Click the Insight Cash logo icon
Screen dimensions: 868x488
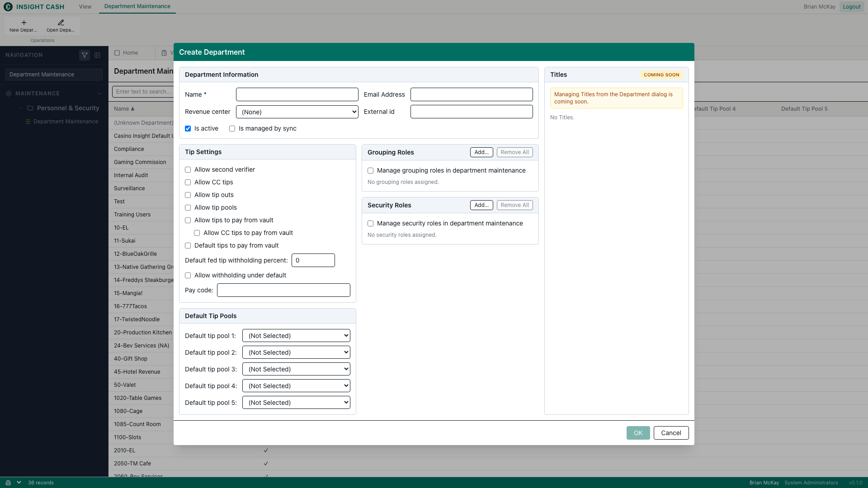click(x=8, y=7)
